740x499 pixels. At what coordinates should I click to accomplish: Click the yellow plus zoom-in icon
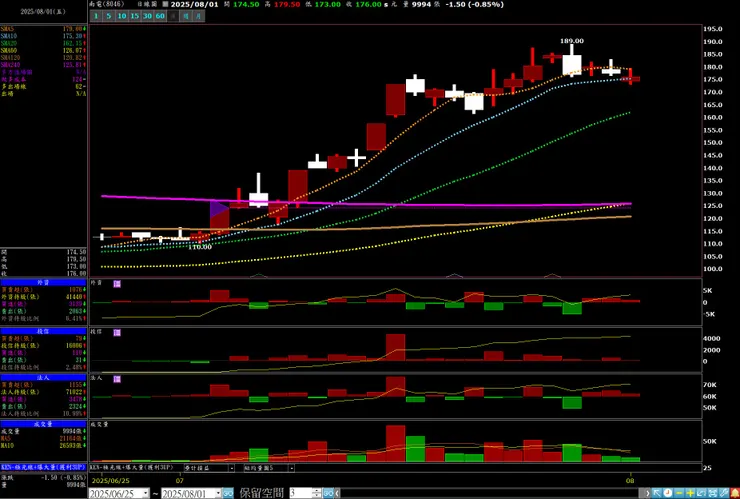(690, 493)
